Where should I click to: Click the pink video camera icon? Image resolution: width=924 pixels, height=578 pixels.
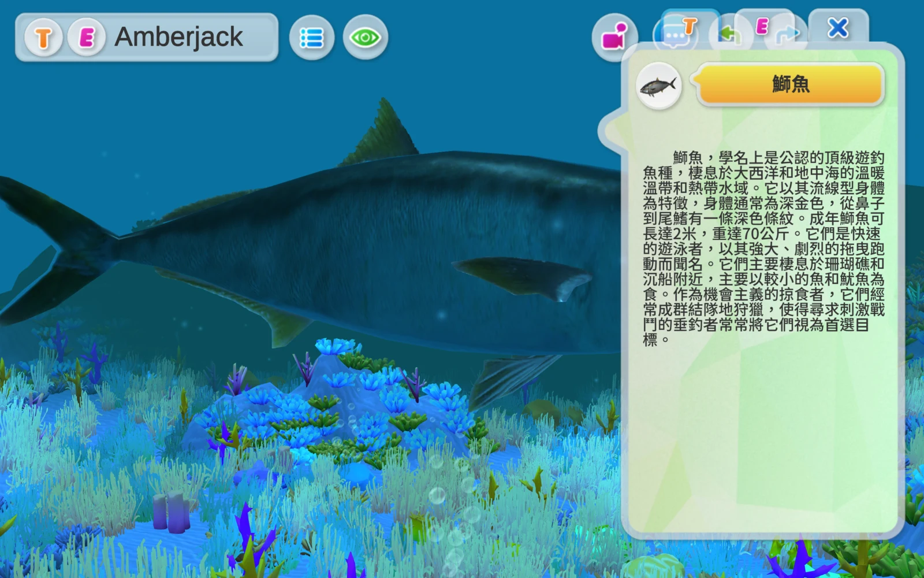(614, 36)
